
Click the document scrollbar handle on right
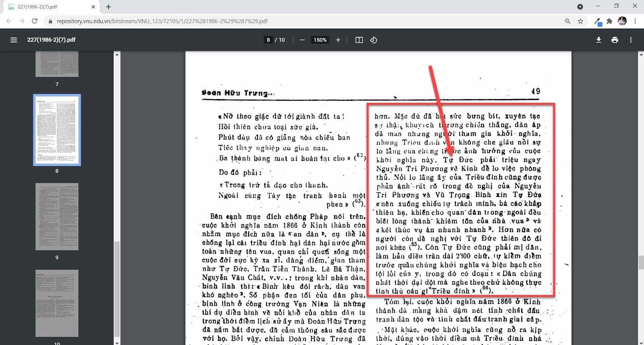click(641, 262)
